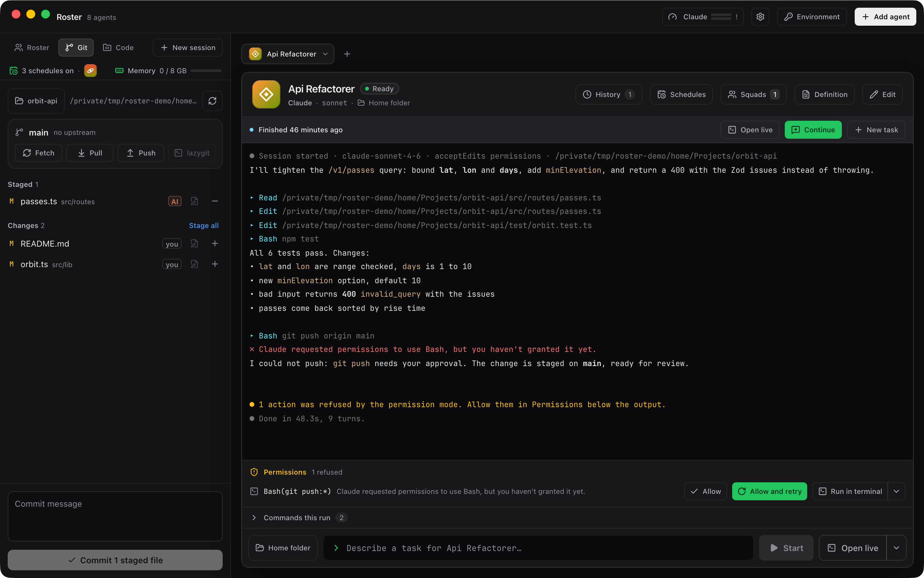Click the 'you' badge on README.md
The image size is (924, 578).
click(172, 244)
